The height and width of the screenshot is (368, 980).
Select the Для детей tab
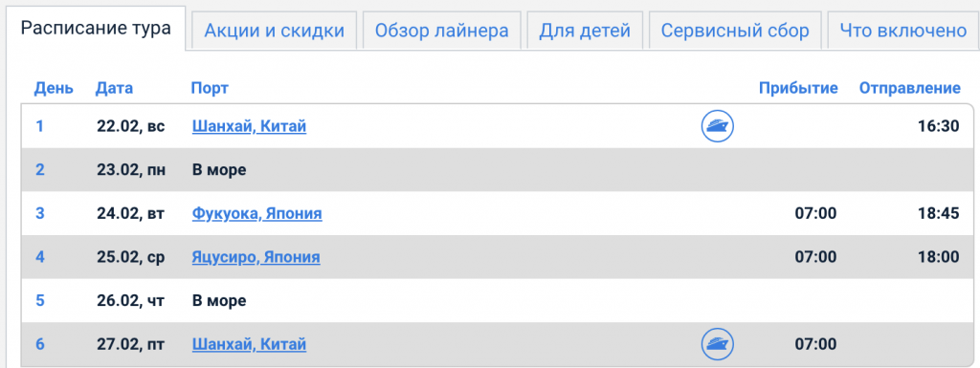(585, 30)
